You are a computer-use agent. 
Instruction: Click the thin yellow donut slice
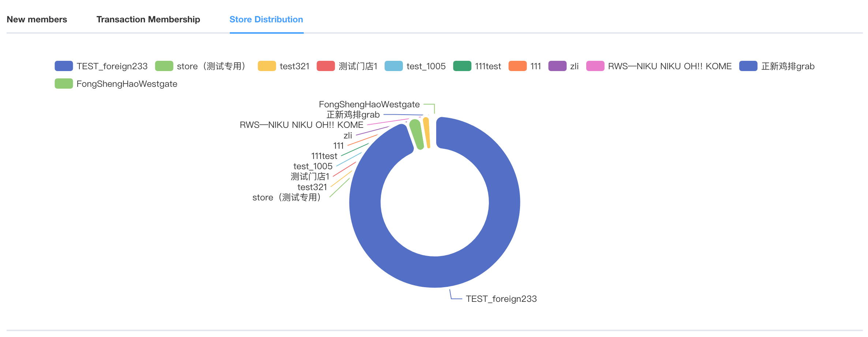(427, 133)
